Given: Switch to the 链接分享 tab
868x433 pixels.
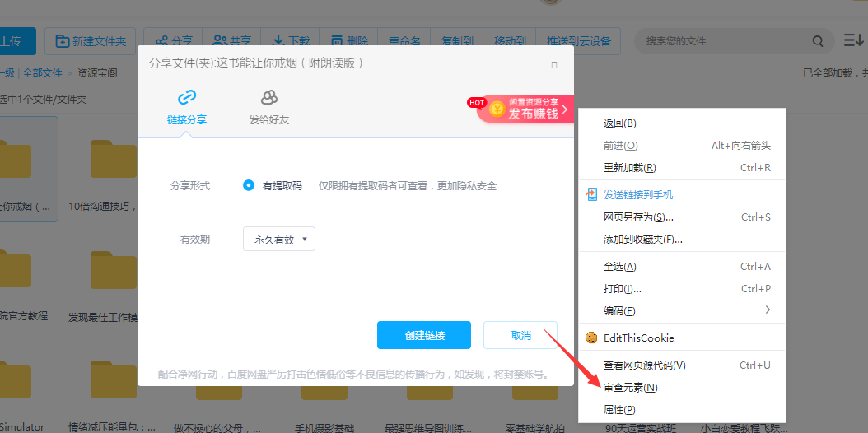Looking at the screenshot, I should [x=187, y=109].
